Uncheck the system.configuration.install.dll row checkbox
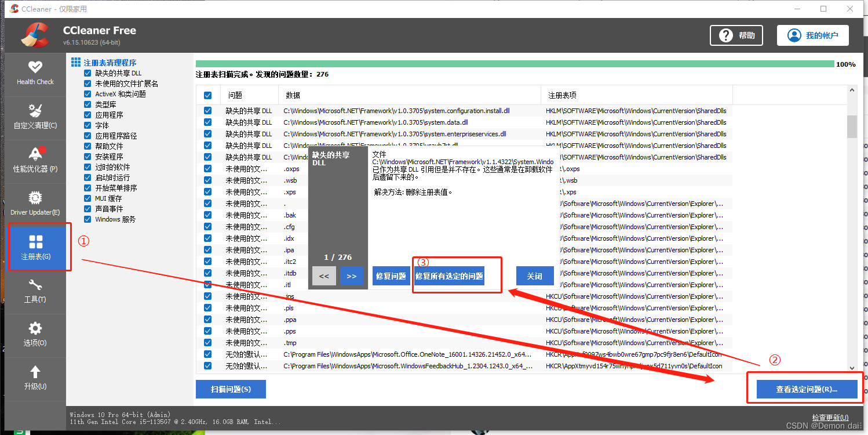 [x=207, y=111]
